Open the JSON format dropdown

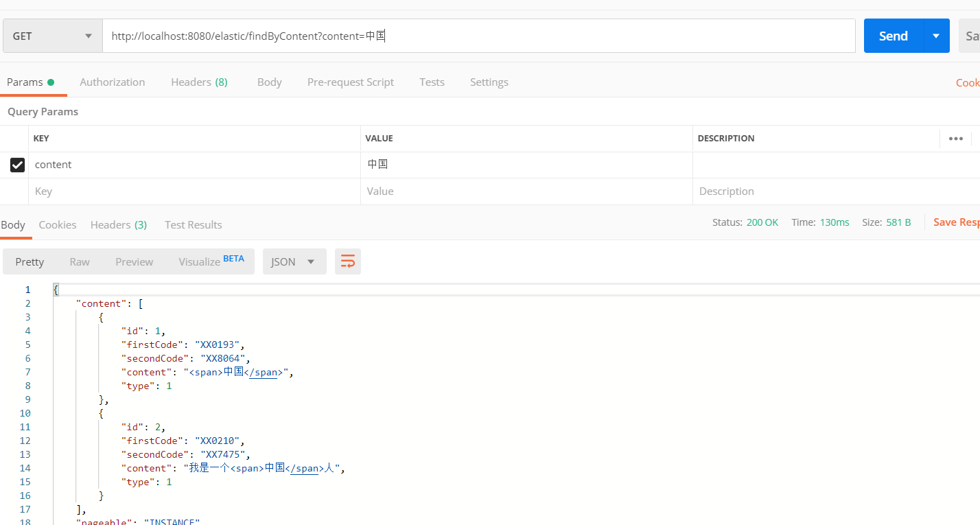click(x=294, y=261)
